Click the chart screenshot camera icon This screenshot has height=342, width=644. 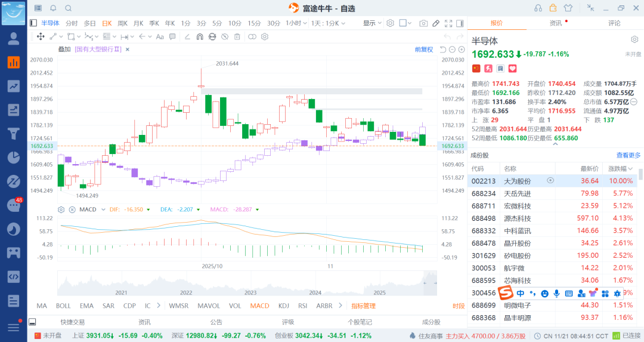pos(423,23)
